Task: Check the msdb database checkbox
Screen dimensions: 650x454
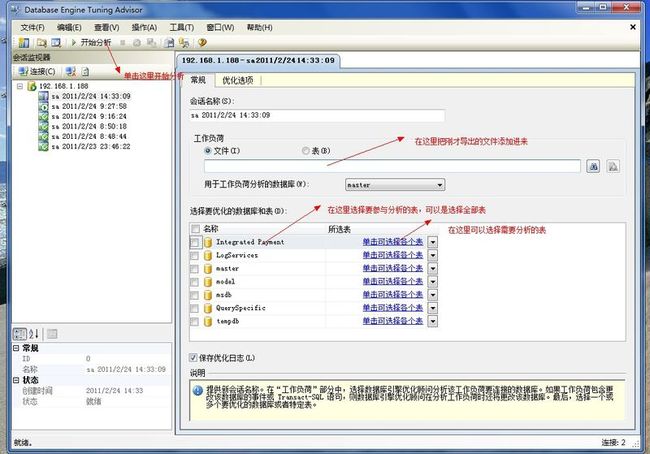Action: 194,295
